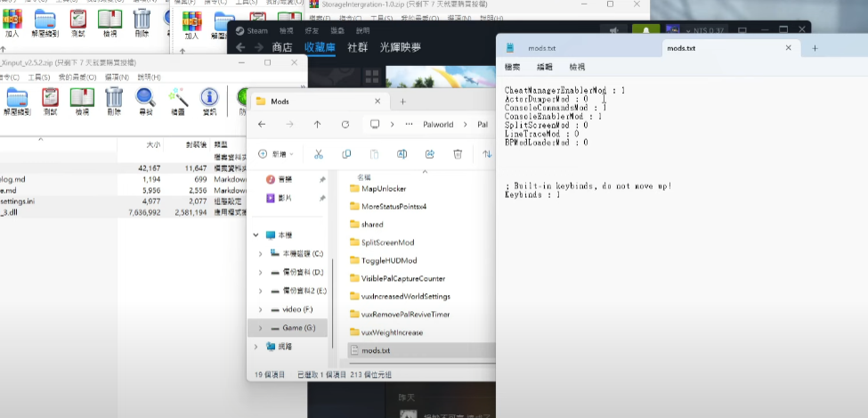Collapse the This PC (本機) tree node
Image resolution: width=868 pixels, height=418 pixels.
[256, 235]
